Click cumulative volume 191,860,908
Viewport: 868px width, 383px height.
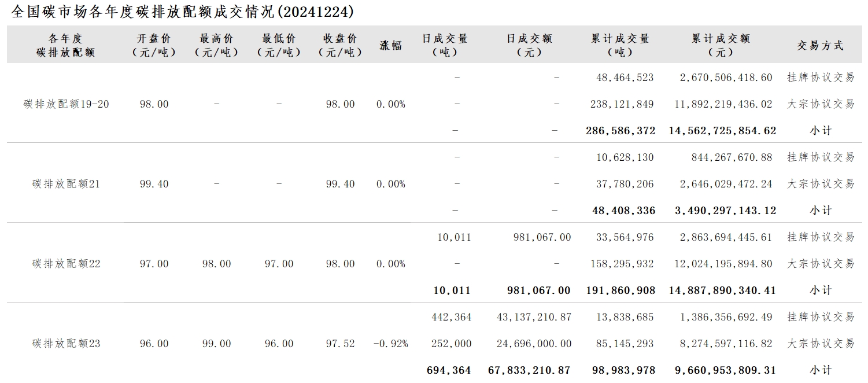(620, 290)
